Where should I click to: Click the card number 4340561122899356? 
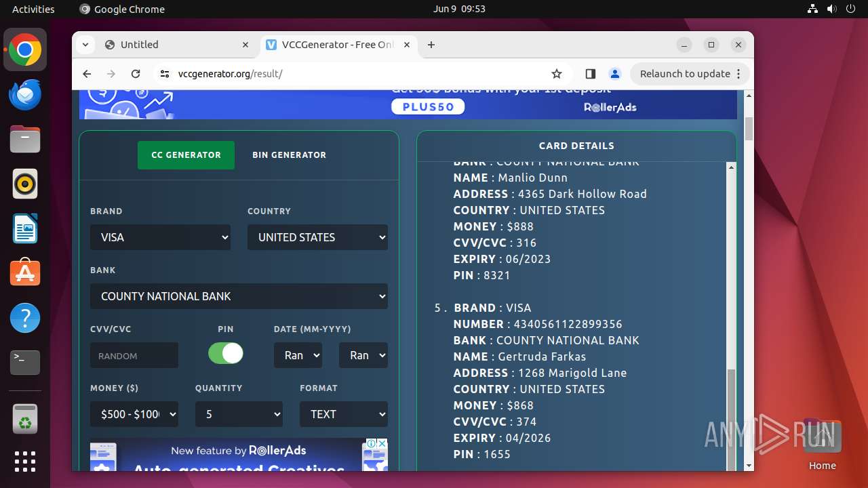click(x=568, y=324)
